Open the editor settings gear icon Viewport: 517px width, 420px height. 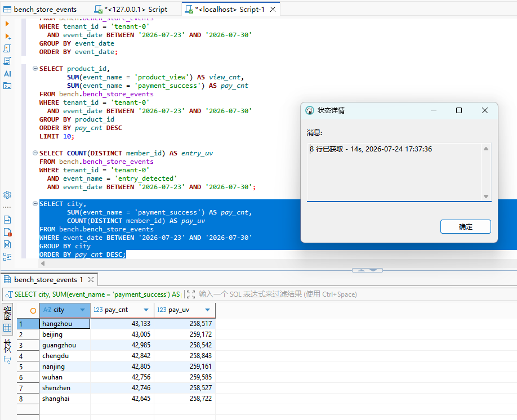tap(7, 194)
